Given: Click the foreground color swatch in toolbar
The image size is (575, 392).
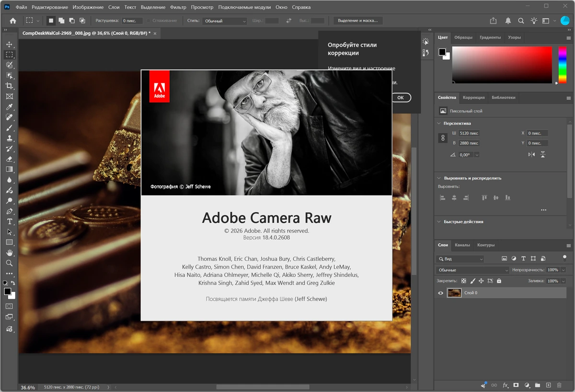Looking at the screenshot, I should coord(8,291).
